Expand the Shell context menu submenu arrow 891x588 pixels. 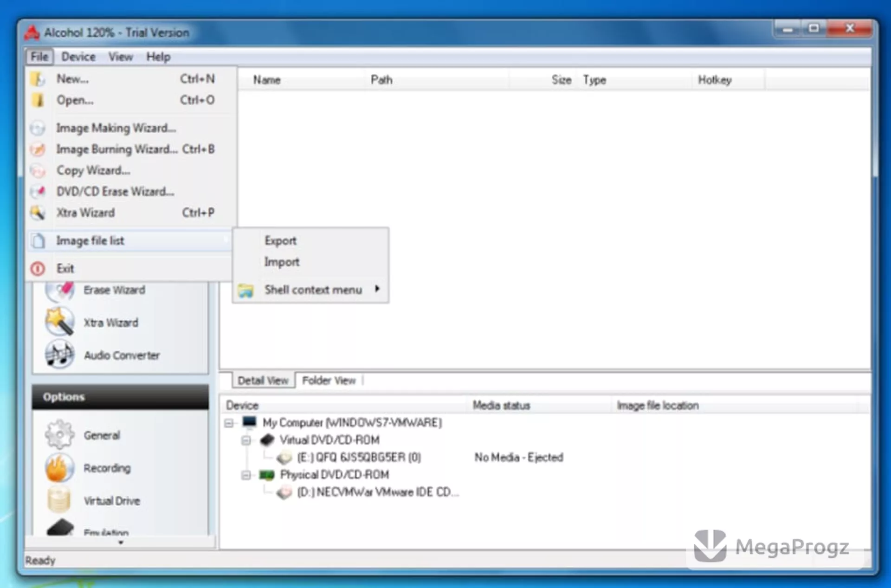coord(377,289)
